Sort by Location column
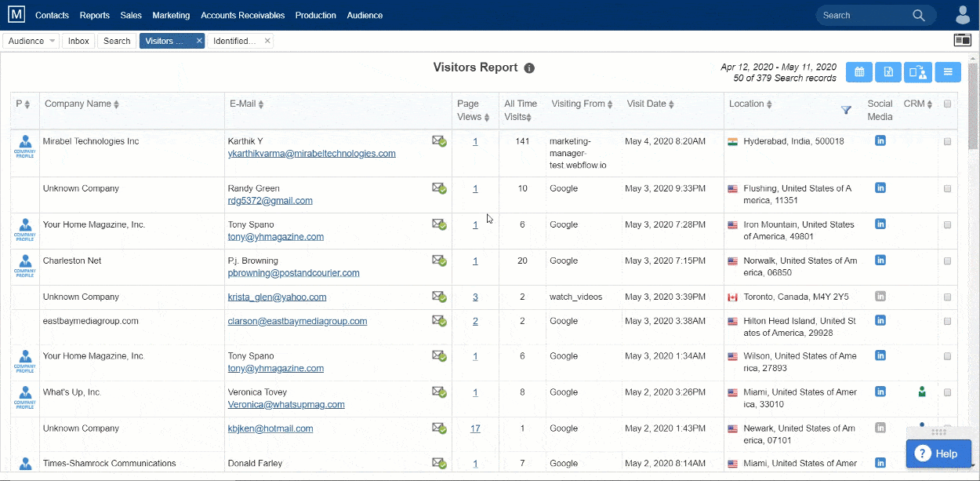The height and width of the screenshot is (481, 980). tap(769, 104)
